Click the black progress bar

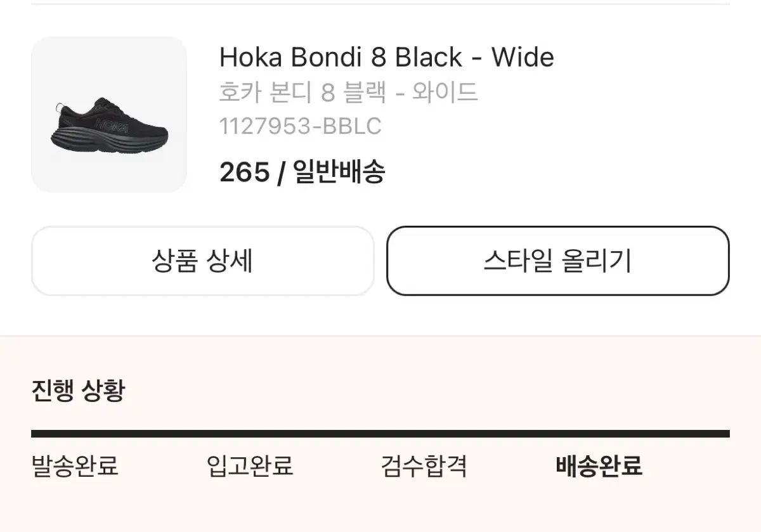tap(380, 434)
